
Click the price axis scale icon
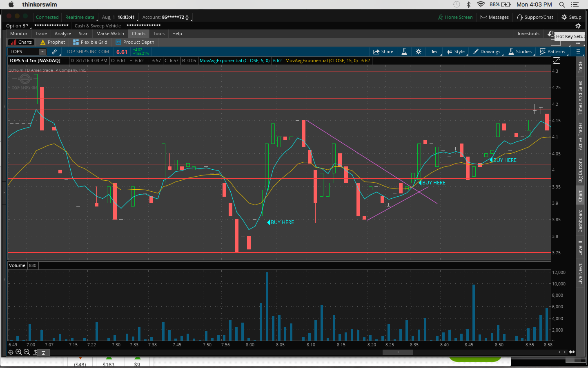[x=557, y=61]
